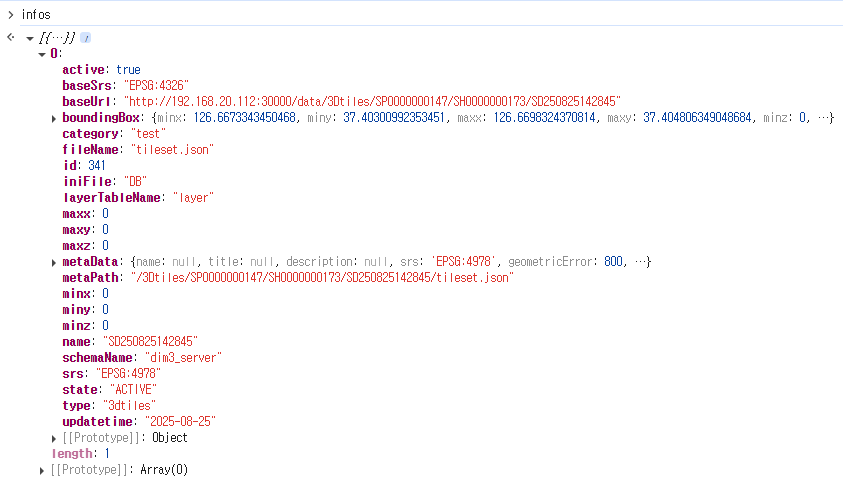The width and height of the screenshot is (843, 484).
Task: Select the updatetime "2025-08-25" value
Action: point(180,422)
